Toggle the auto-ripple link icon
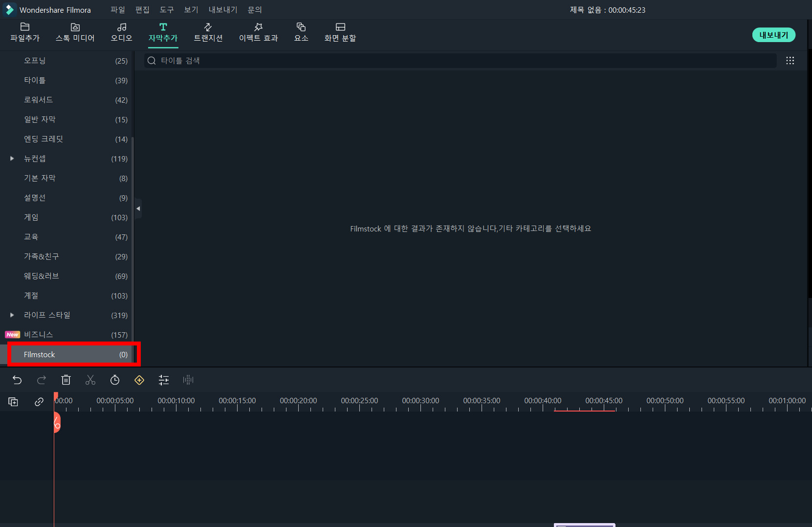The width and height of the screenshot is (812, 527). coord(39,402)
